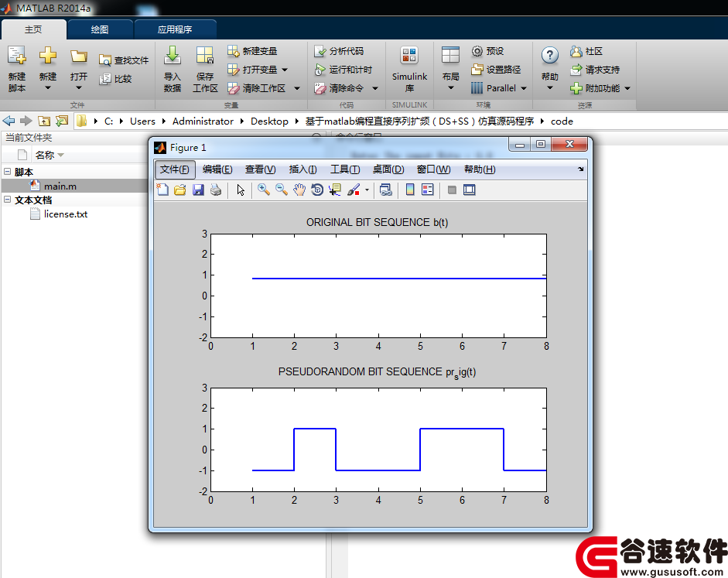Select the Rotate 3D tool
This screenshot has height=578, width=728.
317,190
